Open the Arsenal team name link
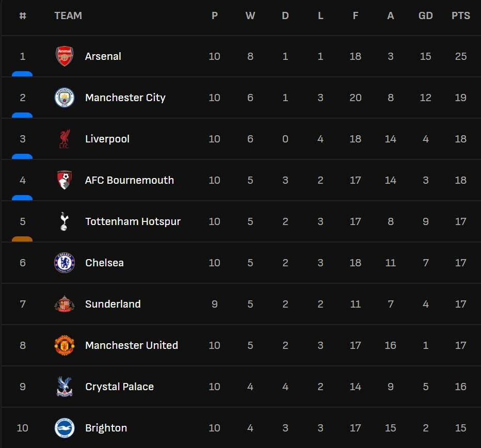The image size is (481, 448). pos(103,56)
